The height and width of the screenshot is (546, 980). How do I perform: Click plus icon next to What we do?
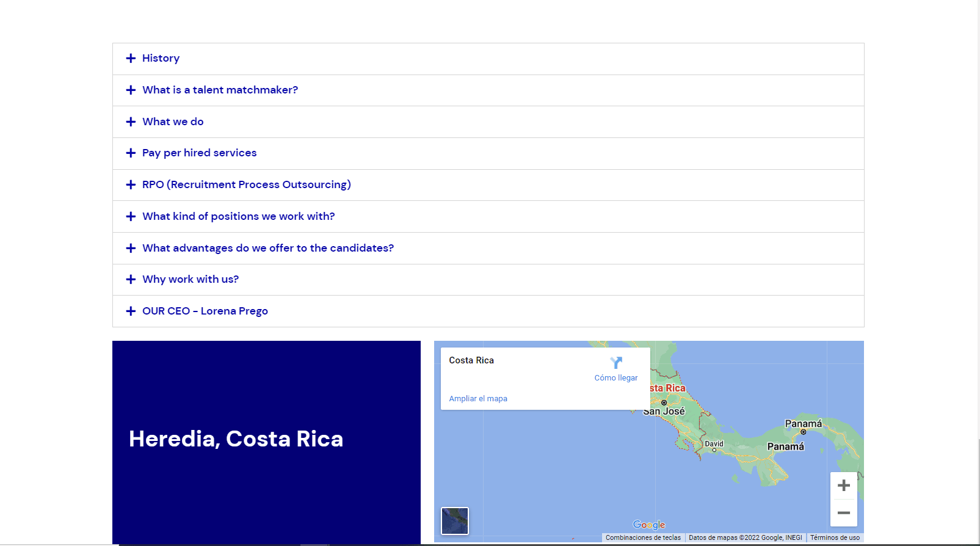click(131, 122)
